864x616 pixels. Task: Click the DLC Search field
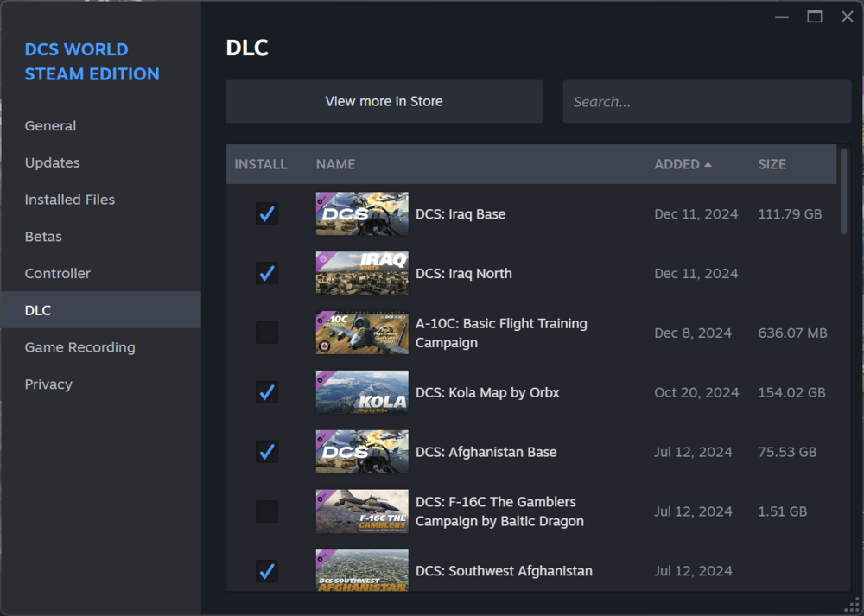point(707,101)
